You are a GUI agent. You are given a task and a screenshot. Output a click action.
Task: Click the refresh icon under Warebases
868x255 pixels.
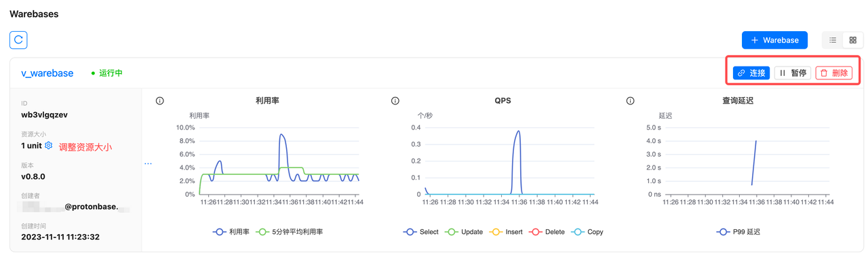(18, 40)
